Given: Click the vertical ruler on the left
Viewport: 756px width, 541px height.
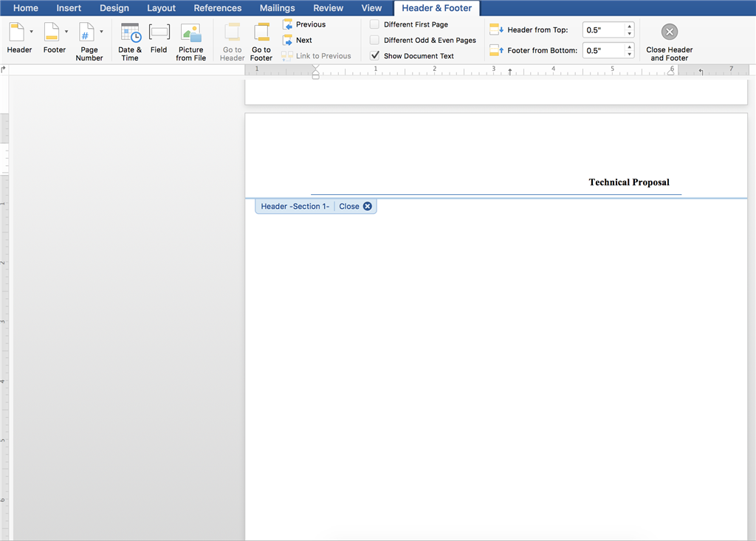Looking at the screenshot, I should click(x=4, y=309).
